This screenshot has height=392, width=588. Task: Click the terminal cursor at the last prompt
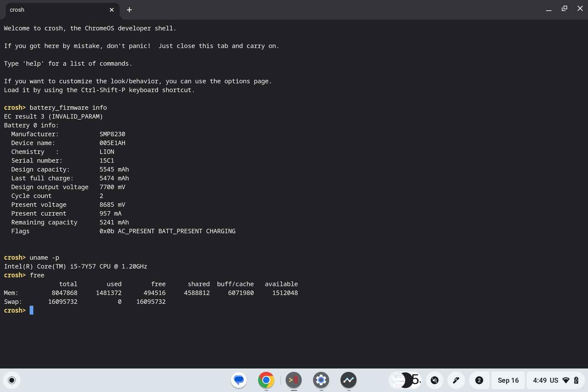pyautogui.click(x=32, y=310)
